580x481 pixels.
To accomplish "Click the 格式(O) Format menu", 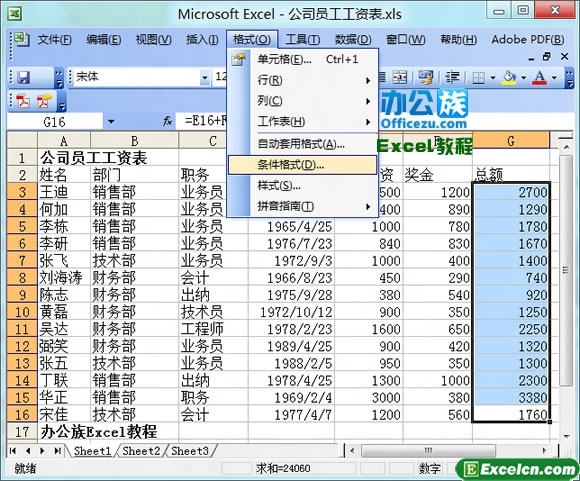I will coord(252,39).
